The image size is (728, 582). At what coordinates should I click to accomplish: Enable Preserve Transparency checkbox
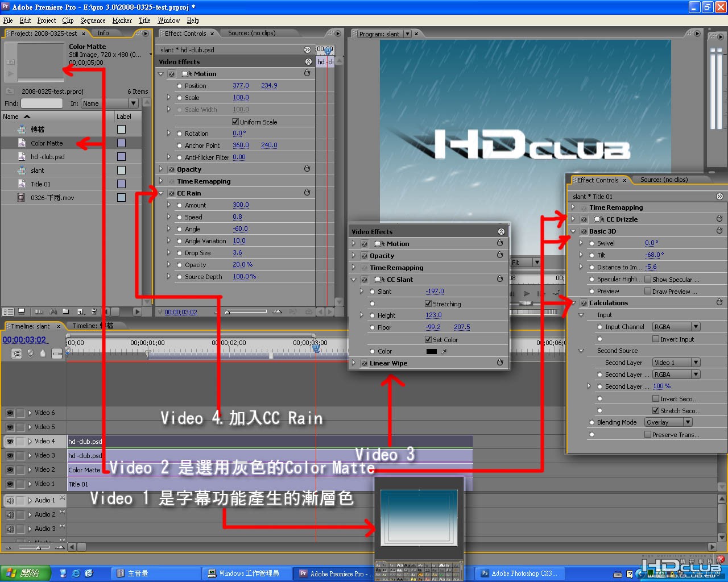(648, 434)
